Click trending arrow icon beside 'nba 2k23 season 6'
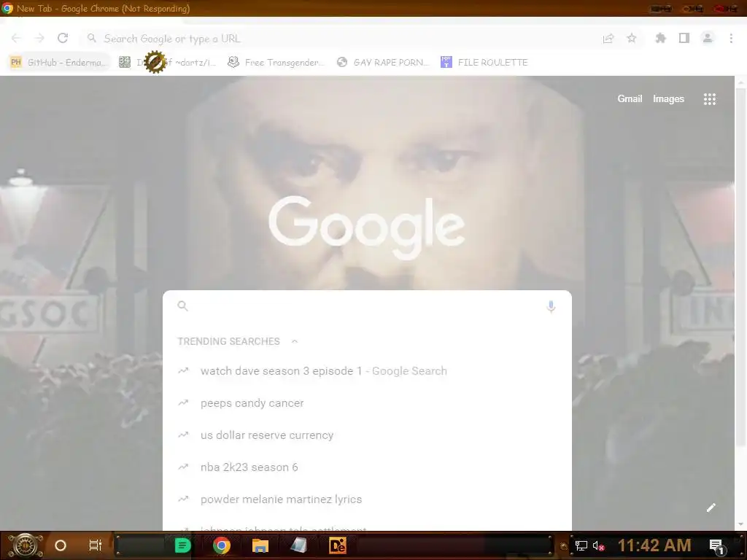747x560 pixels. [183, 467]
